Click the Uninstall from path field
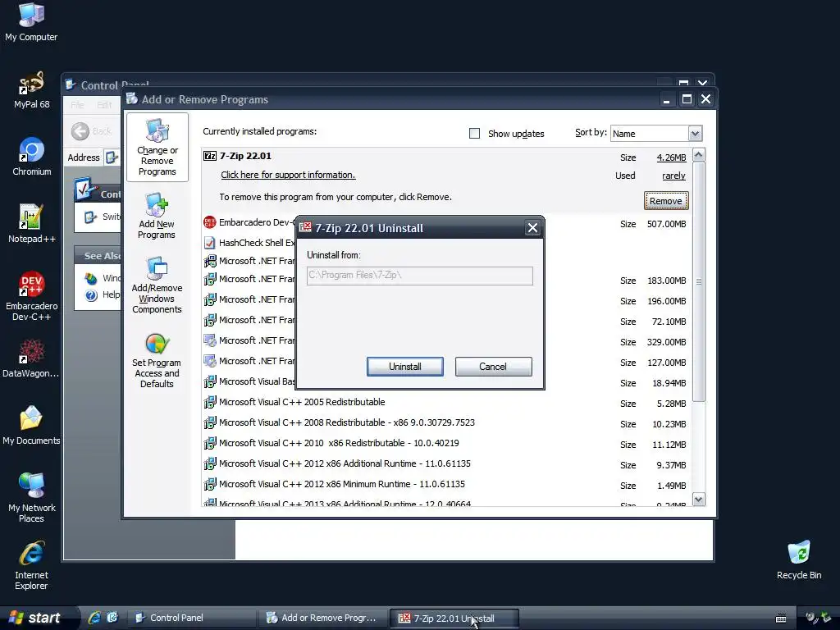The width and height of the screenshot is (840, 630). 420,276
